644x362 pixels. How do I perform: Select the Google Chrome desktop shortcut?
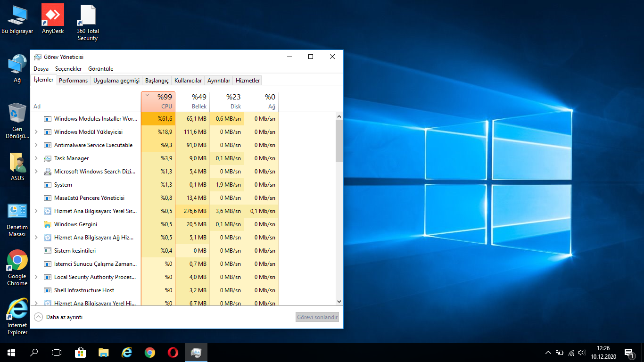(x=17, y=268)
